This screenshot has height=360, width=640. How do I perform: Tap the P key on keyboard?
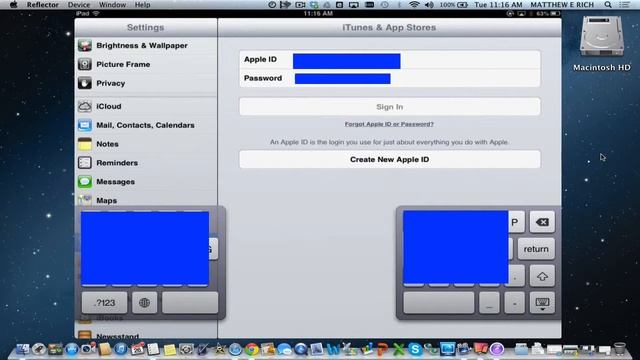(x=516, y=222)
